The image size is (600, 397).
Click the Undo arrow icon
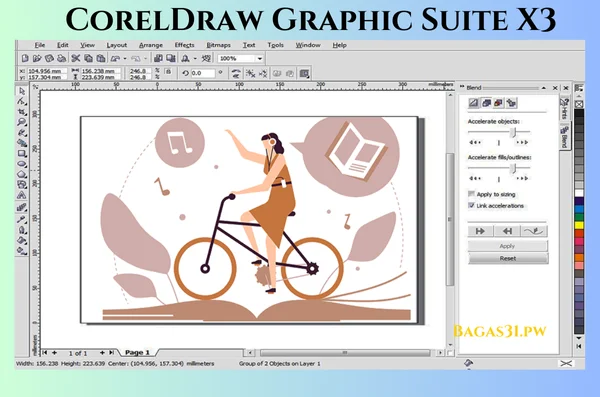pos(115,59)
